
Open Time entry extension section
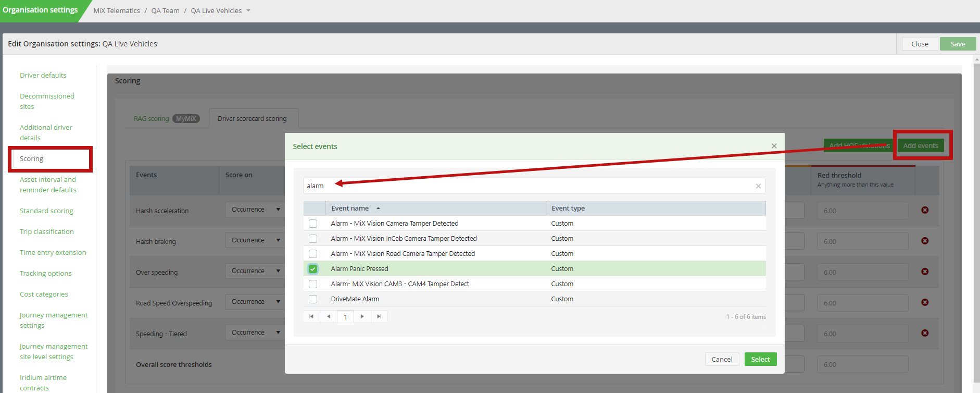[x=53, y=253]
